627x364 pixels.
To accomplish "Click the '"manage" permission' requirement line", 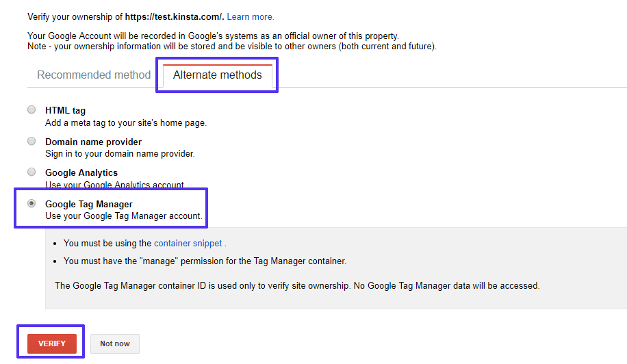I will click(205, 261).
